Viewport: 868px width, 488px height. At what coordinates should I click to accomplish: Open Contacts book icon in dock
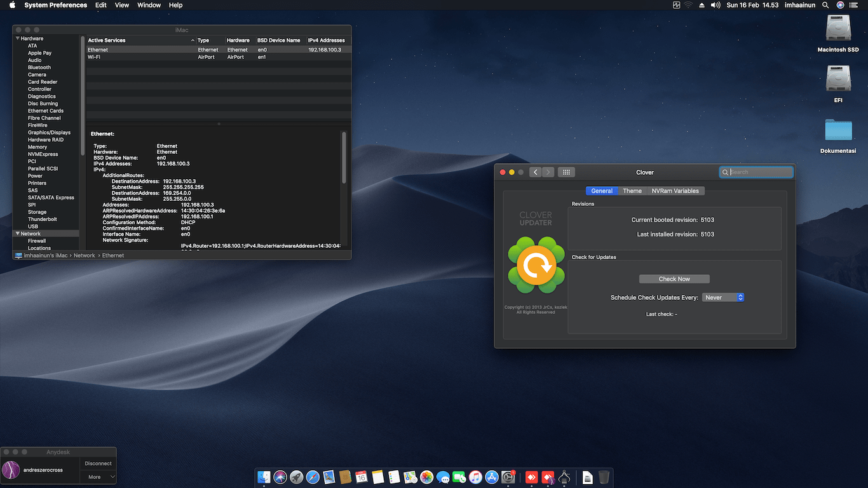346,477
